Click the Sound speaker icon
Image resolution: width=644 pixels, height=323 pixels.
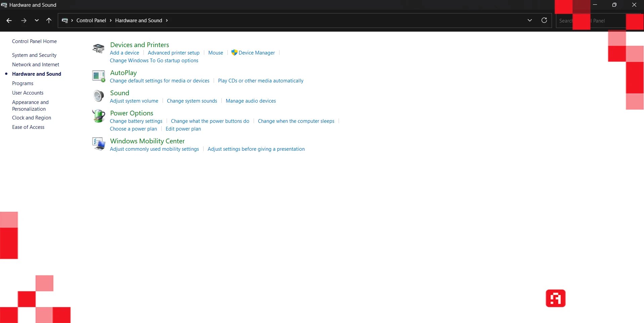98,96
